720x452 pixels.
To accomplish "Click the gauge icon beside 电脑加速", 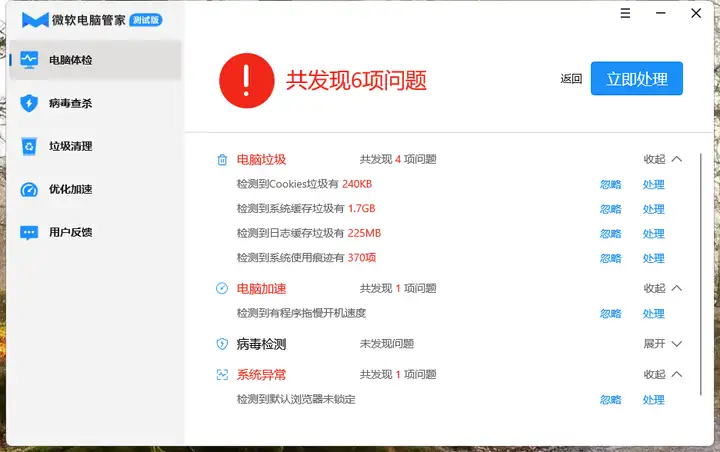I will [222, 288].
